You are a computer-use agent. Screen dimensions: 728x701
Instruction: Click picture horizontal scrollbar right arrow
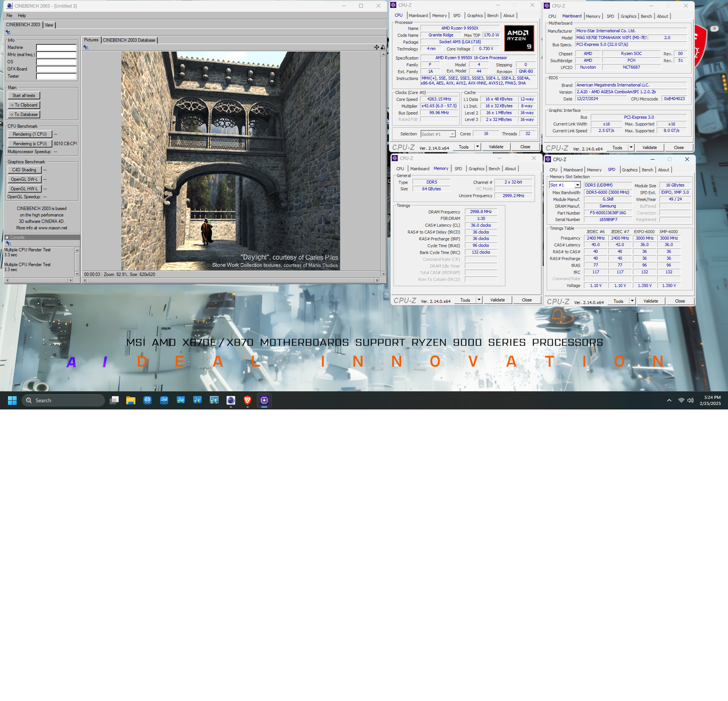click(x=377, y=280)
